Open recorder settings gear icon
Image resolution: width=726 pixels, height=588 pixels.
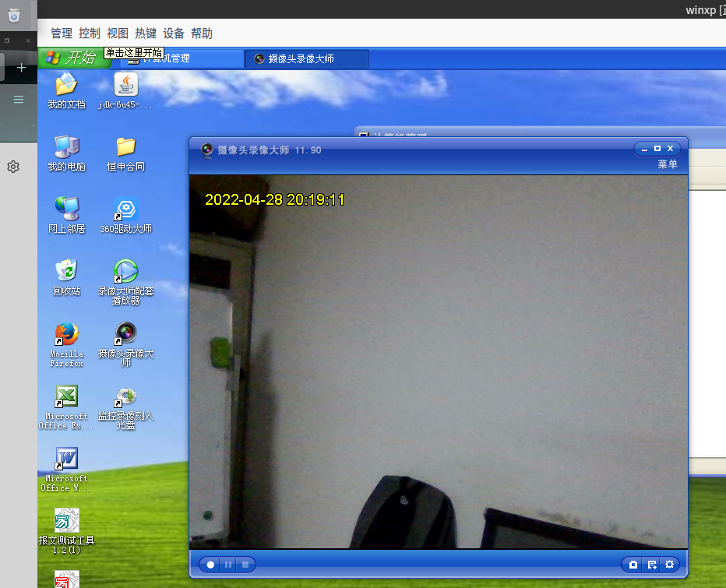tap(669, 565)
